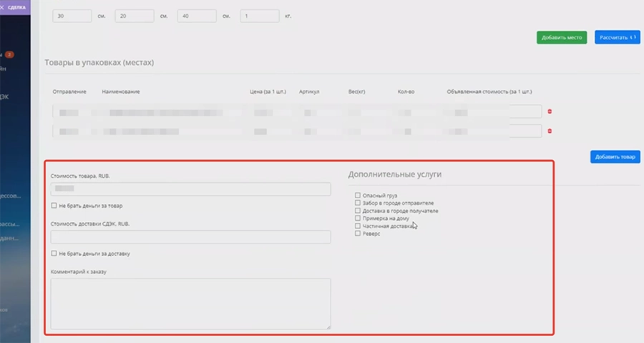Select the 'Примерка на дому' service
644x343 pixels.
pyautogui.click(x=358, y=219)
